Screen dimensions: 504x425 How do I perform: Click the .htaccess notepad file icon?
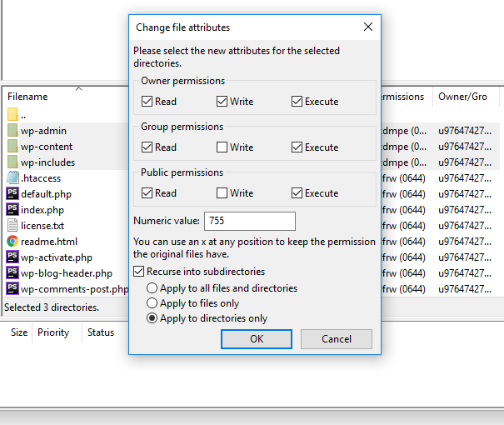[x=12, y=177]
